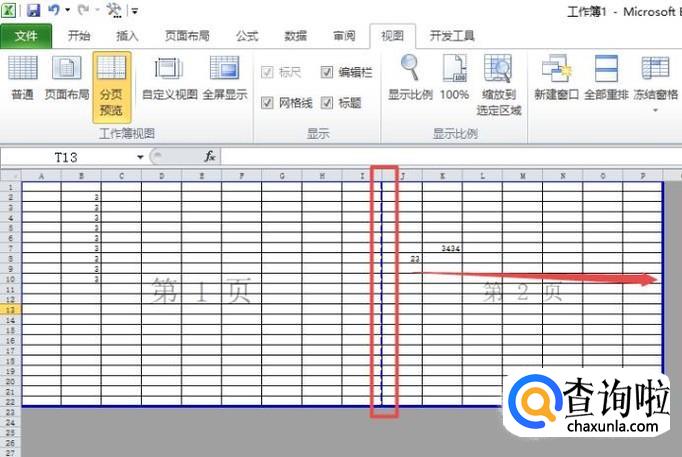Click the Excel application icon

[9, 10]
